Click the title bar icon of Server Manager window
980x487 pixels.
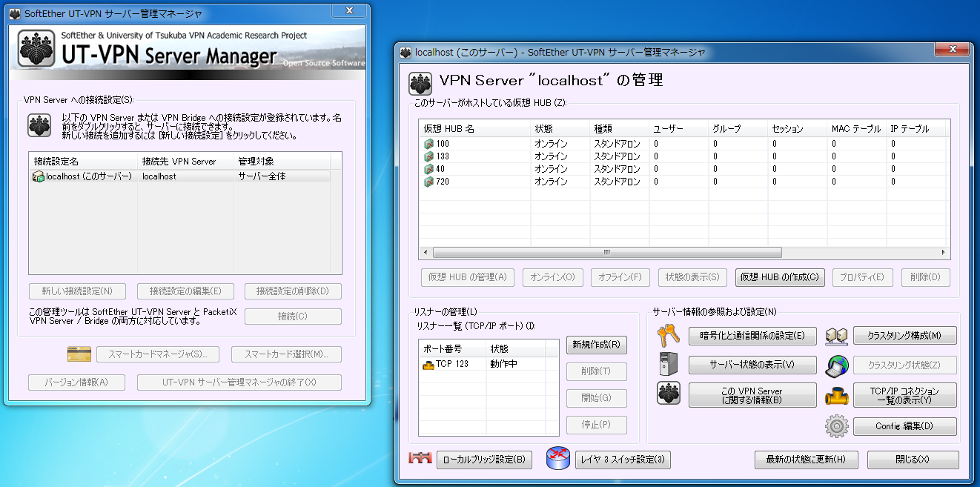(x=15, y=13)
